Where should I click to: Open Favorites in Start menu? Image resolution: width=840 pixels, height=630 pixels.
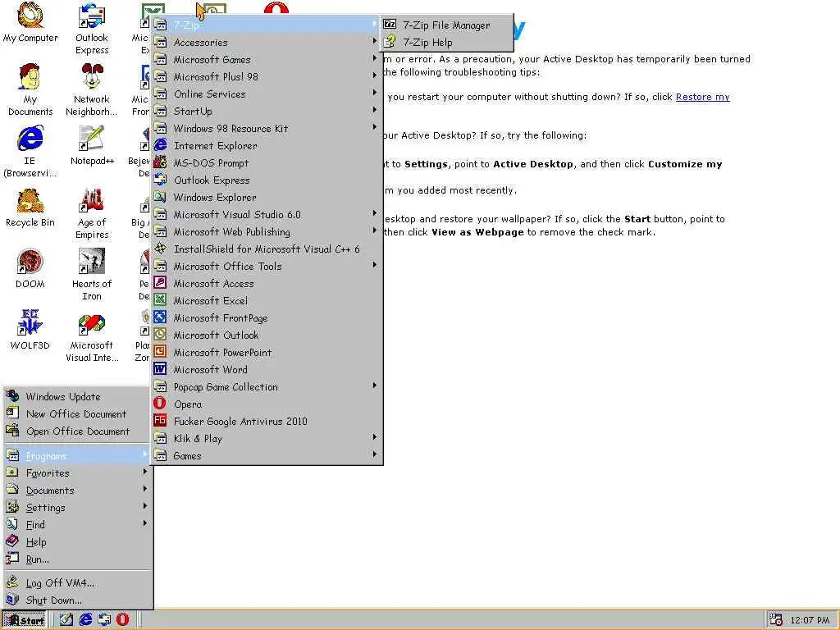77,472
